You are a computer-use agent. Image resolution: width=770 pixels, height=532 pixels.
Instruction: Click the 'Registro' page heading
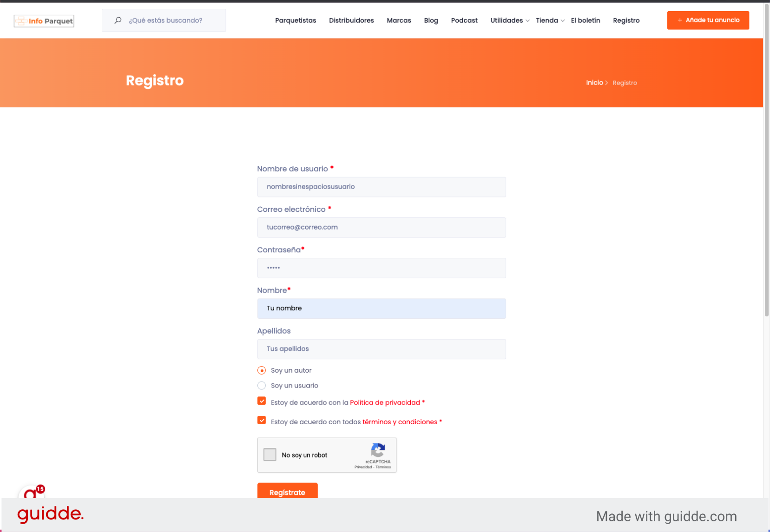[x=155, y=80]
